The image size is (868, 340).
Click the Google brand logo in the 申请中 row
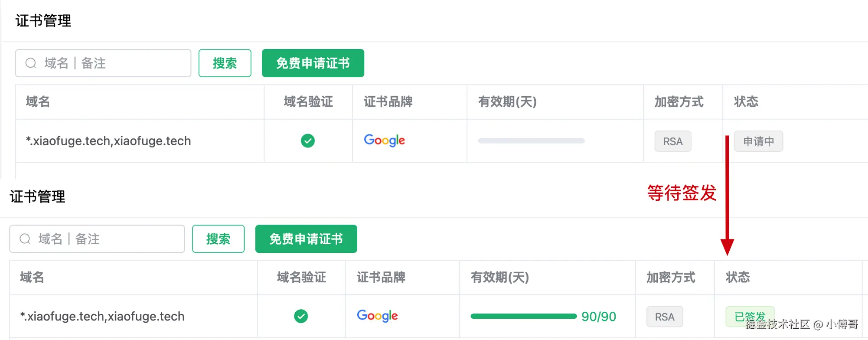(385, 141)
